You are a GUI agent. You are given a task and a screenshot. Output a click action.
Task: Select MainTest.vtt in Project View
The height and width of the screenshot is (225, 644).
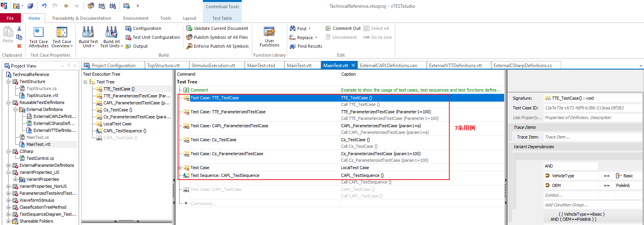pyautogui.click(x=38, y=144)
